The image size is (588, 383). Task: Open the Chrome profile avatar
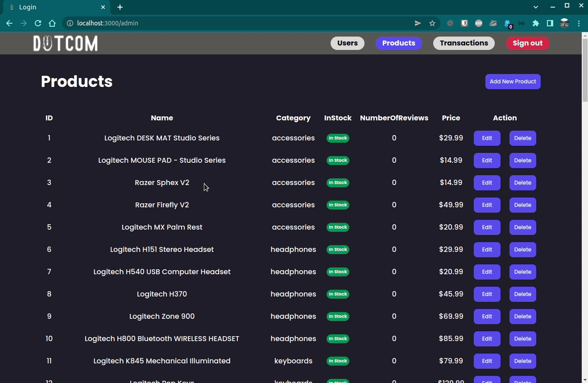[x=564, y=23]
